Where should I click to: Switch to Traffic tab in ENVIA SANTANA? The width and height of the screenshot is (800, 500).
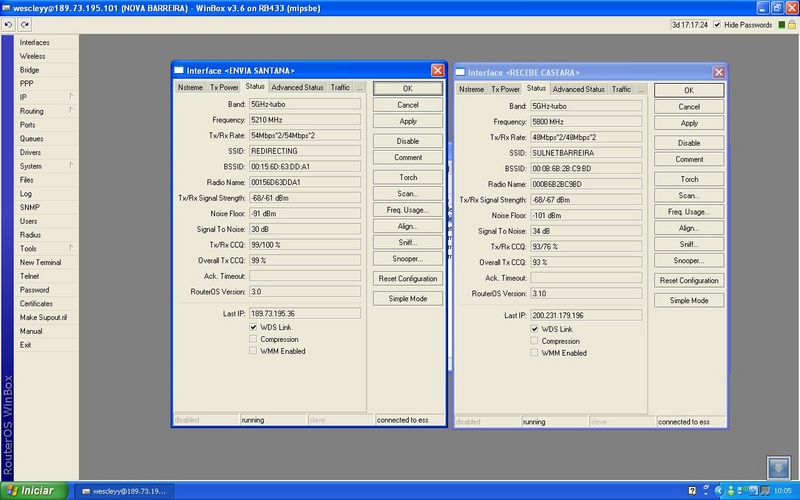(x=340, y=87)
